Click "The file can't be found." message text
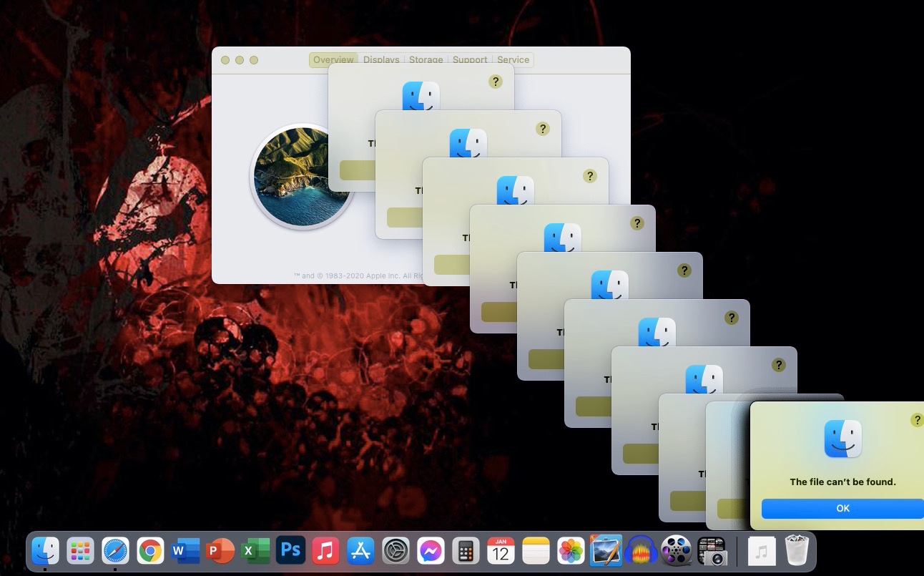Image resolution: width=924 pixels, height=576 pixels. pyautogui.click(x=842, y=482)
